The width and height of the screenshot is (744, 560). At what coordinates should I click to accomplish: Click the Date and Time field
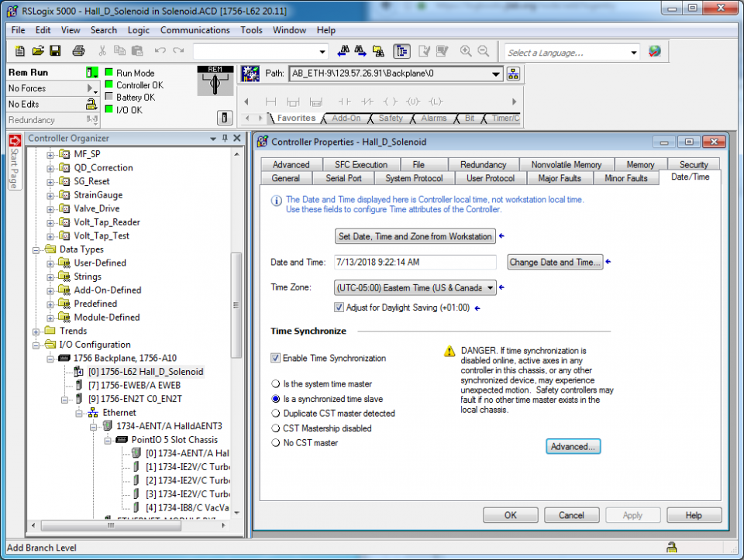tap(415, 263)
